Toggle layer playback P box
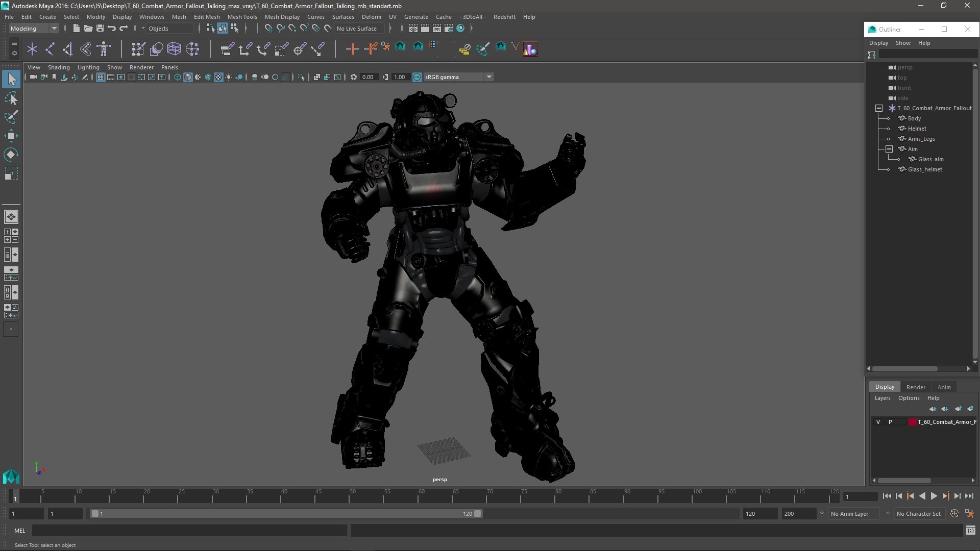This screenshot has width=980, height=551. [890, 422]
